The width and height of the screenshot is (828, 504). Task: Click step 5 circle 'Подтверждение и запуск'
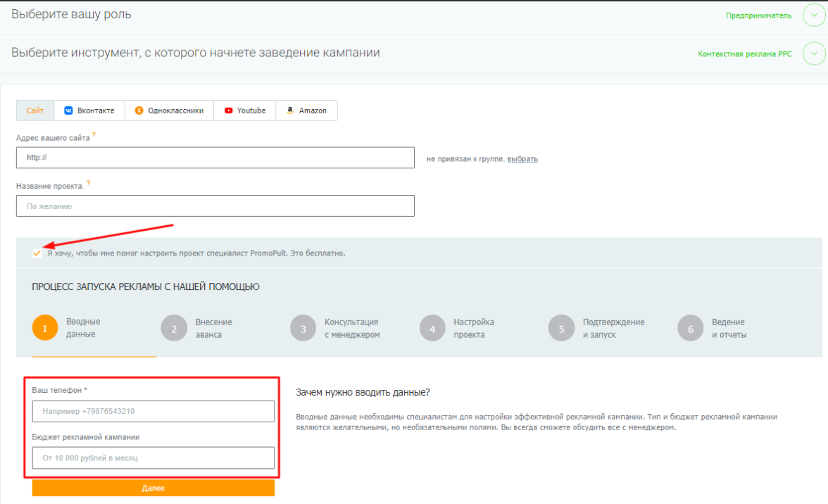click(561, 328)
